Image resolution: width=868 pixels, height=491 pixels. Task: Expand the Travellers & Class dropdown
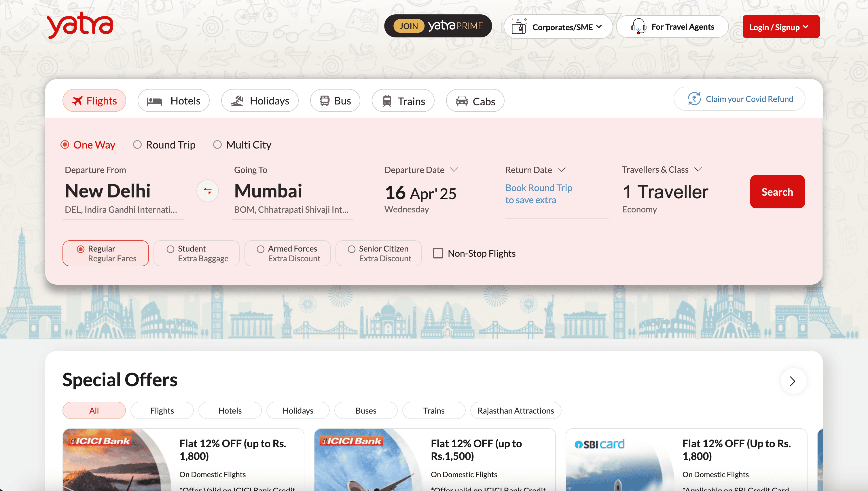pyautogui.click(x=698, y=170)
